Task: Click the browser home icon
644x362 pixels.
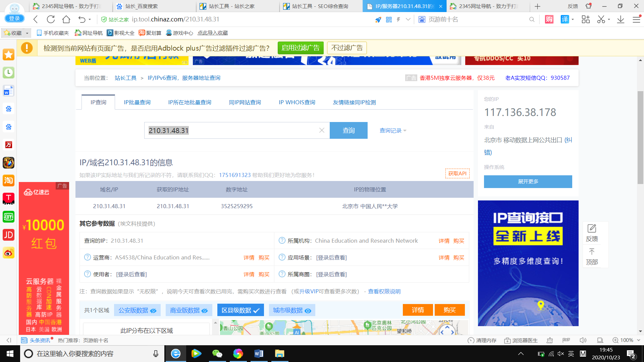Action: [66, 19]
